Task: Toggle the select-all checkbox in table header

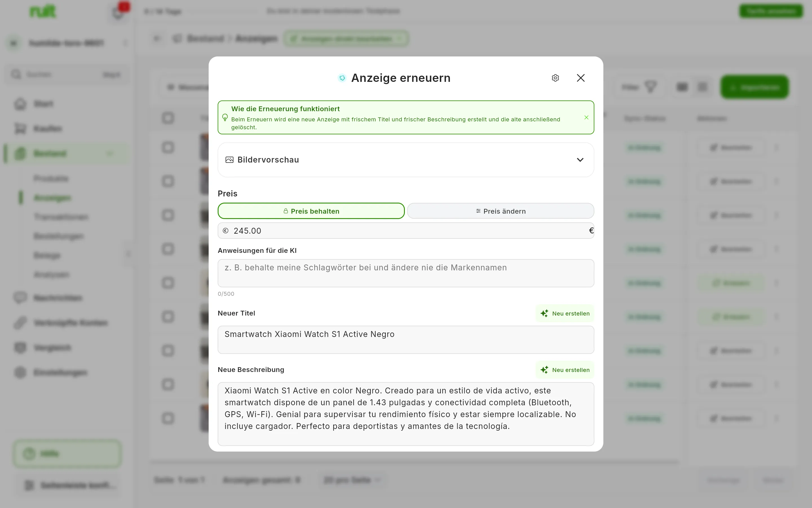Action: coord(168,118)
